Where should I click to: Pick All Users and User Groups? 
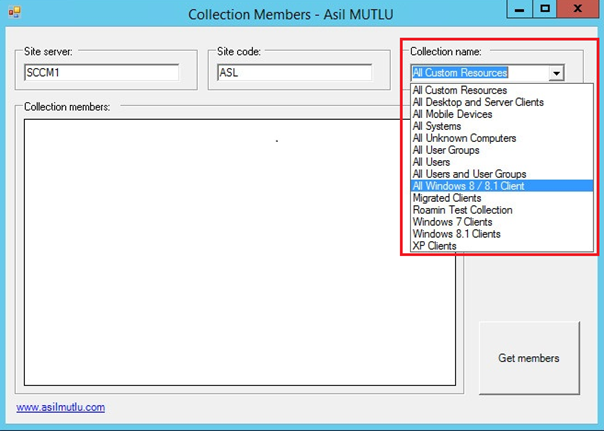click(x=502, y=174)
